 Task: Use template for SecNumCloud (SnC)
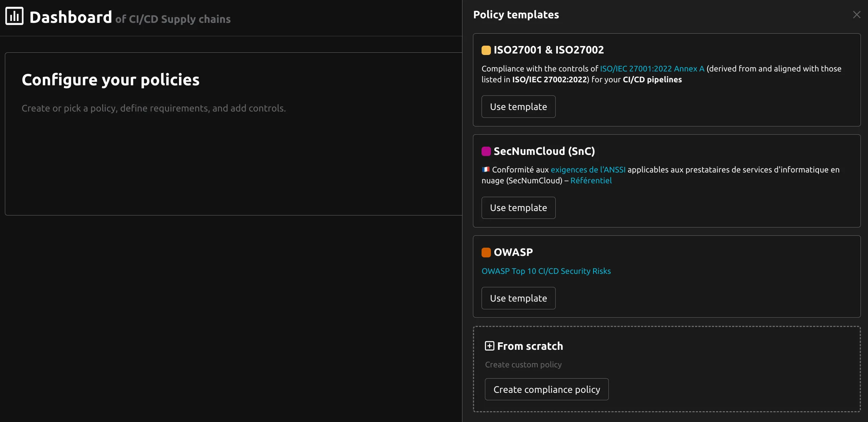[518, 207]
